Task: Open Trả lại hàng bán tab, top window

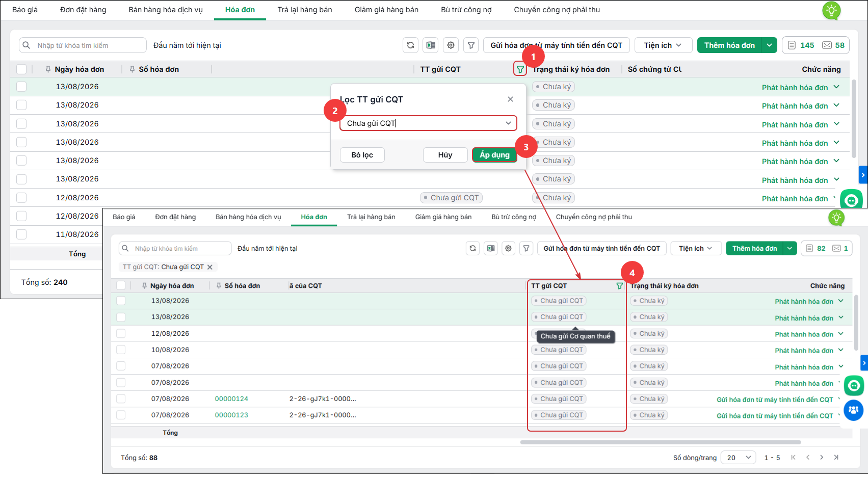Action: 305,10
